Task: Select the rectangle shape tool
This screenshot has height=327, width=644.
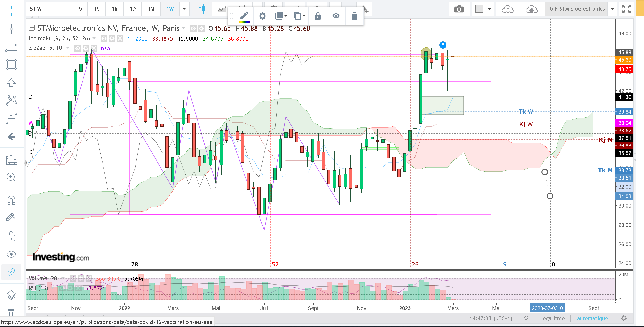Action: coord(11,65)
